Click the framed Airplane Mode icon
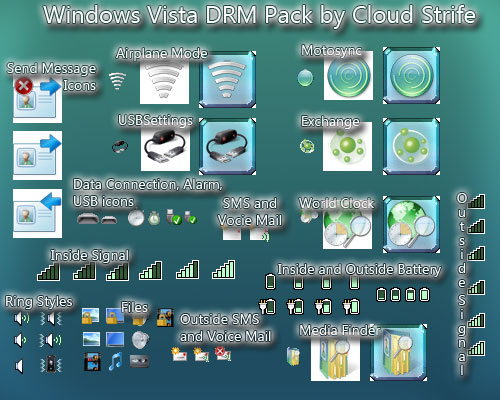500x400 pixels. tap(228, 79)
